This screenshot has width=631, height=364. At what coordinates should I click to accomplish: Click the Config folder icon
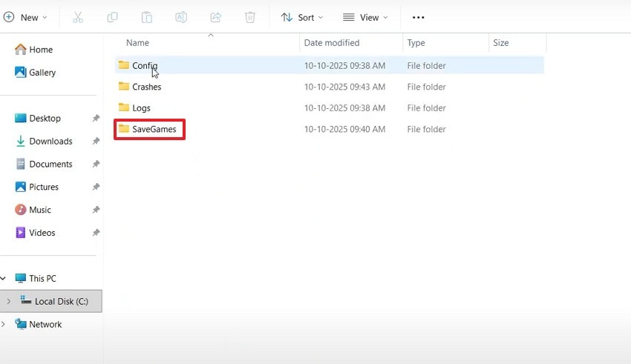(x=123, y=64)
